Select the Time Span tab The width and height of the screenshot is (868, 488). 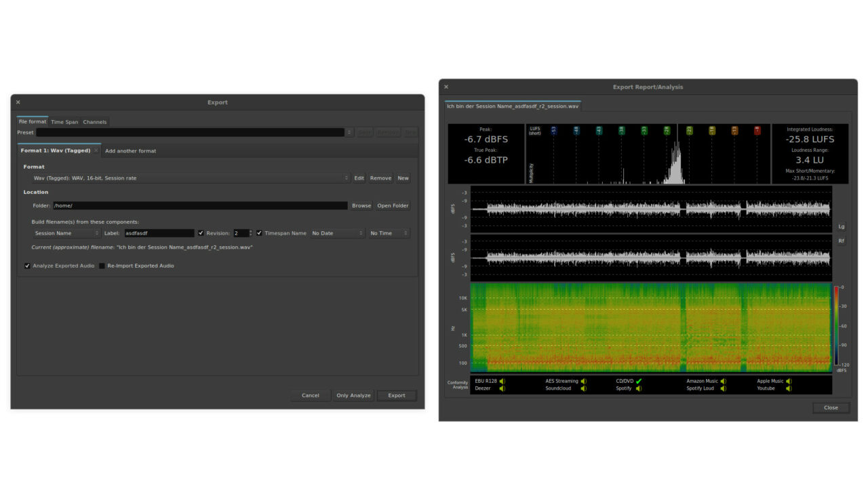tap(64, 121)
